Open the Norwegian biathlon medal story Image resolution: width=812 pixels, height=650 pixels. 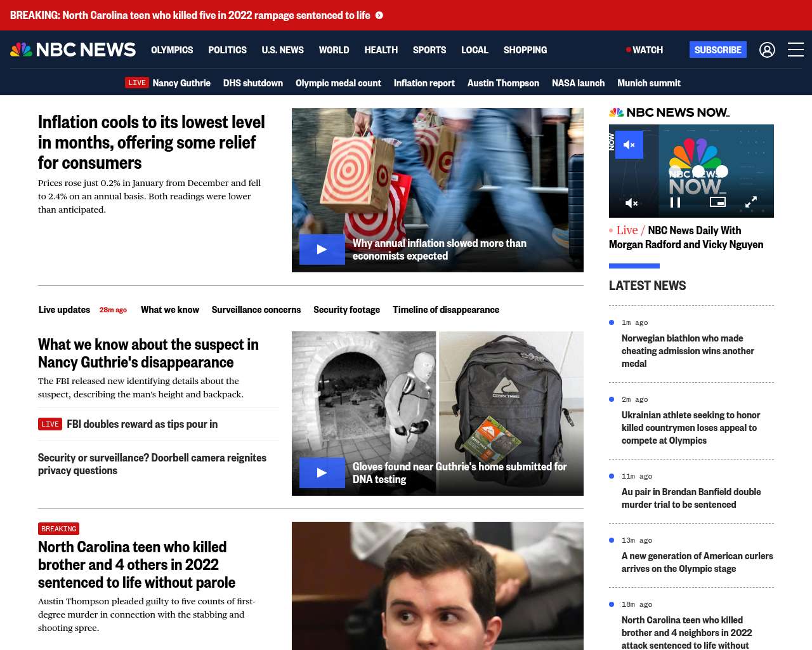pyautogui.click(x=688, y=351)
